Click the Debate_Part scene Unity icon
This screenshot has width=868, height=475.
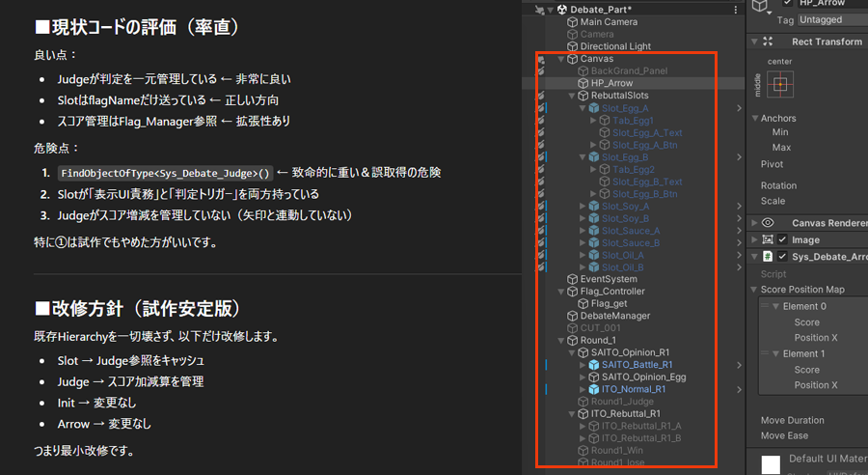(560, 9)
